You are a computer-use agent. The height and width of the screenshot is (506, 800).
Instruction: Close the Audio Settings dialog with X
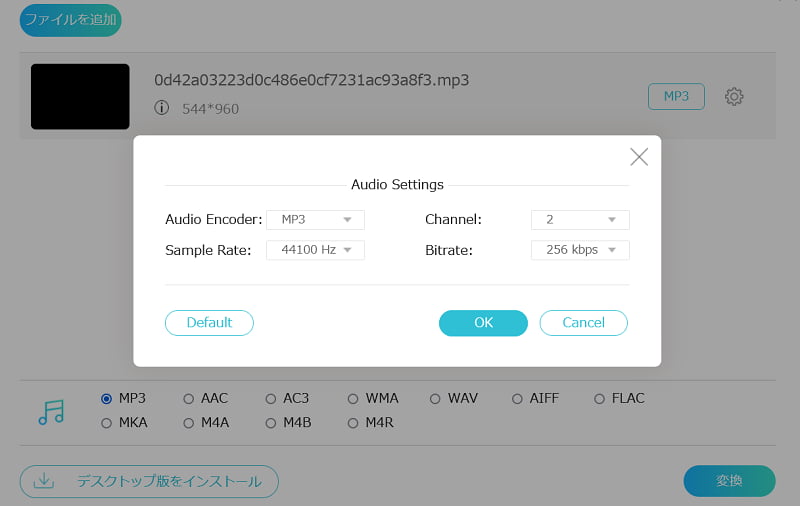coord(639,157)
